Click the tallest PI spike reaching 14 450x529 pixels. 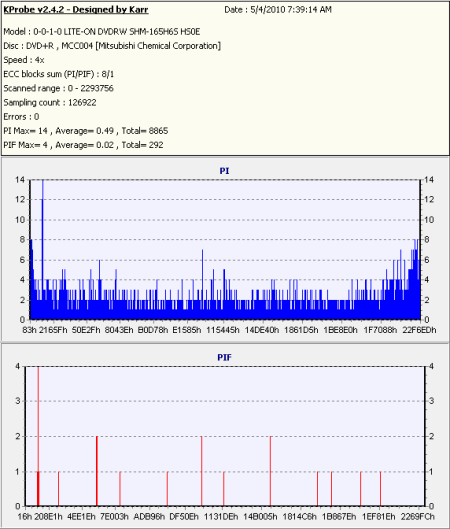pos(43,250)
